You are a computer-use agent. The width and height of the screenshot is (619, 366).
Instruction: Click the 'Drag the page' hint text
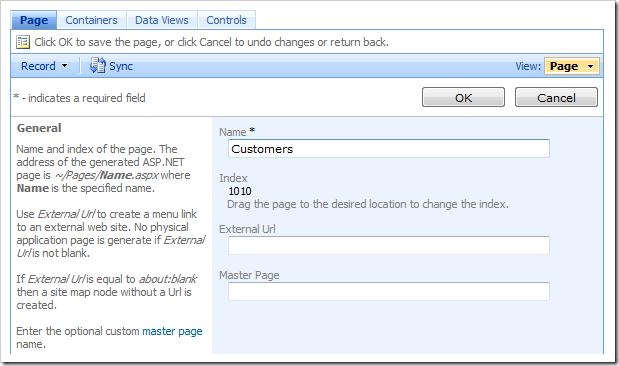368,204
